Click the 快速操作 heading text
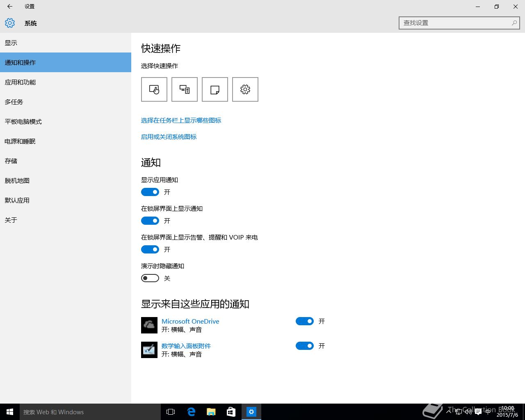This screenshot has width=525, height=420. (161, 48)
